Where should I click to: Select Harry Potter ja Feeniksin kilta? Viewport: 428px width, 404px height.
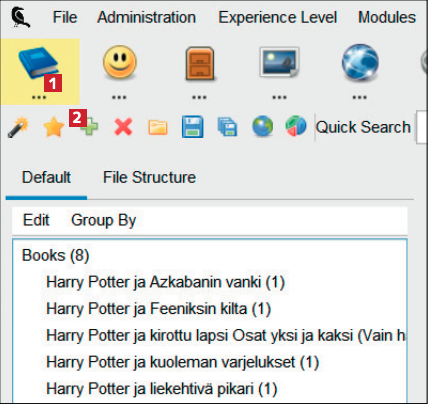[x=158, y=308]
